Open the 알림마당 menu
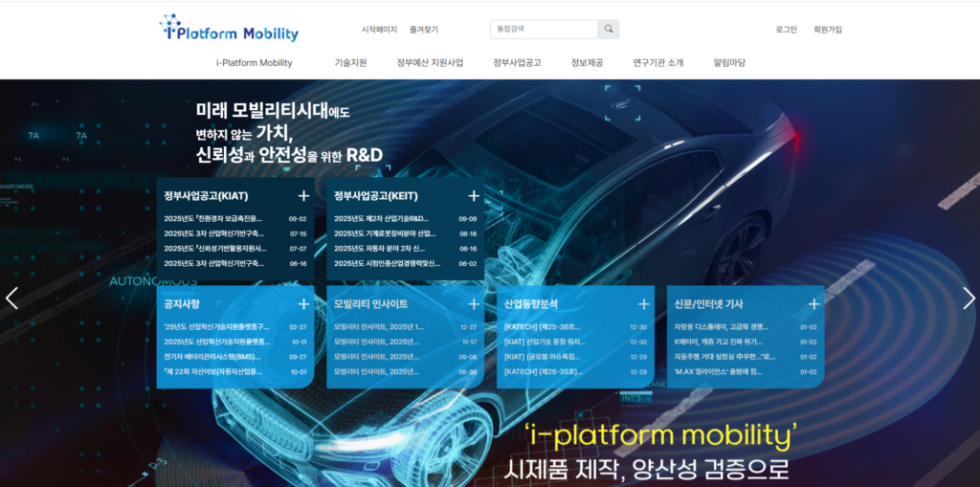Screen dimensions: 980x487 (728, 63)
